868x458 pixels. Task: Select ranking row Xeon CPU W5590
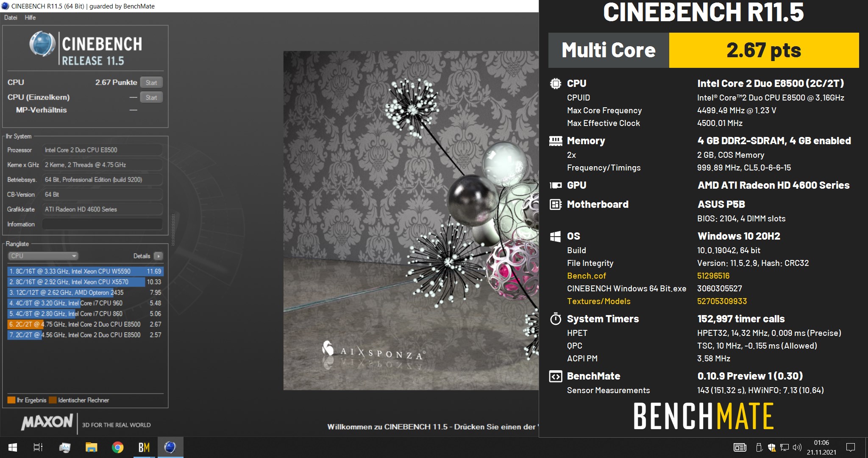click(x=85, y=271)
